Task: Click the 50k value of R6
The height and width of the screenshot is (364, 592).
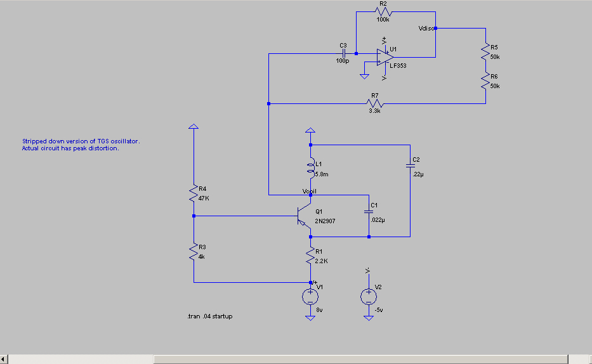Action: [x=494, y=86]
